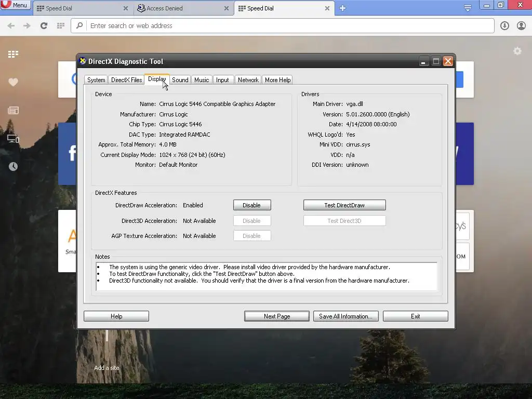Go back to previous page
This screenshot has height=399, width=532.
pyautogui.click(x=11, y=26)
